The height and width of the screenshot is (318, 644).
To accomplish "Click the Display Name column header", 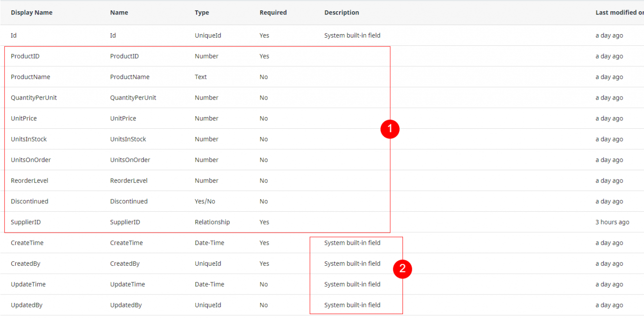I will (x=31, y=12).
